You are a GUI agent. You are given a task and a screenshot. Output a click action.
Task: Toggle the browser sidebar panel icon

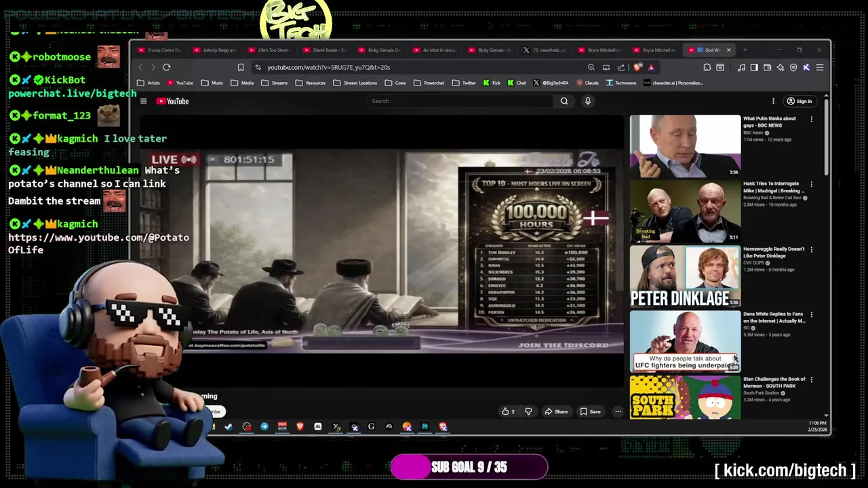click(754, 67)
